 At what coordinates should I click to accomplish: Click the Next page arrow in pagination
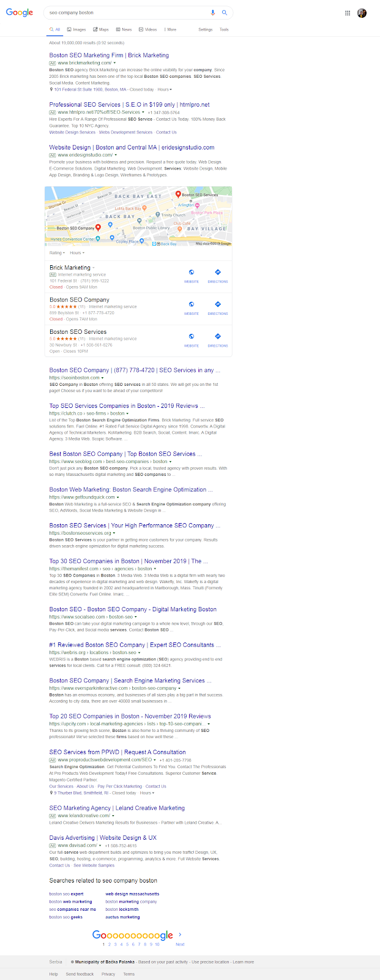click(x=180, y=935)
